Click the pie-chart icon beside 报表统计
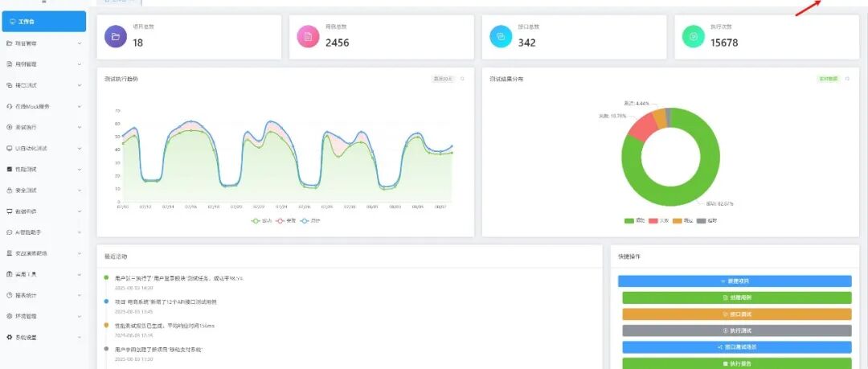This screenshot has height=369, width=868. [10, 295]
